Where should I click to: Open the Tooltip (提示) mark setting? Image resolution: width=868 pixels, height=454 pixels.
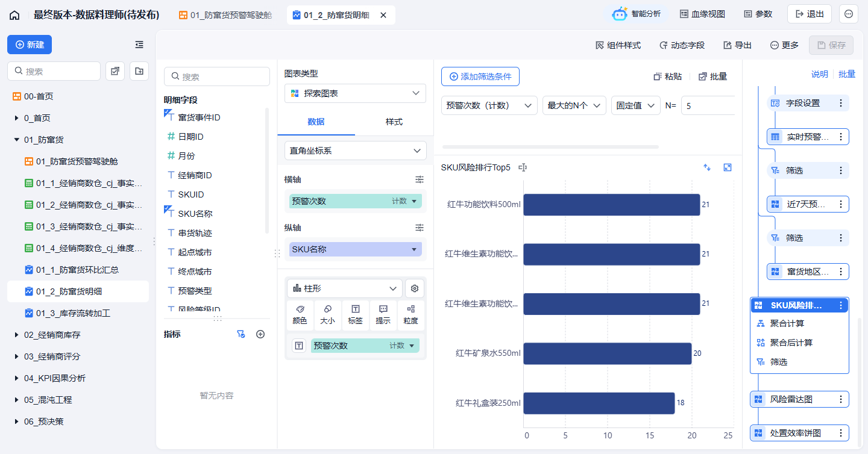(383, 316)
